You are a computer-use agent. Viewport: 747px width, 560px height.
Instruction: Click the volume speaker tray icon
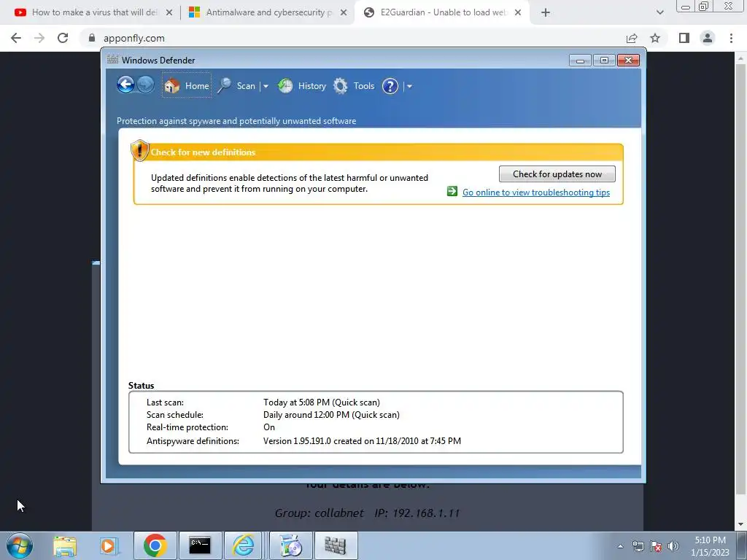click(673, 546)
